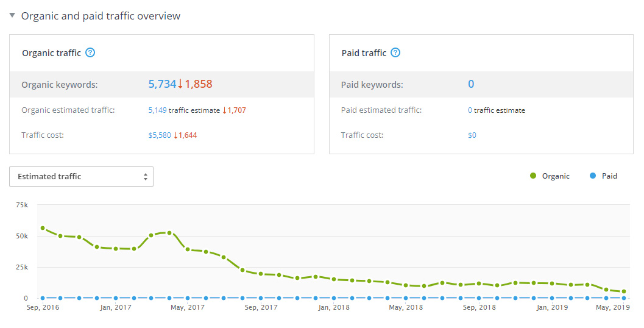The image size is (644, 328).
Task: Select the May, 2019 organic data point
Action: coord(624,291)
